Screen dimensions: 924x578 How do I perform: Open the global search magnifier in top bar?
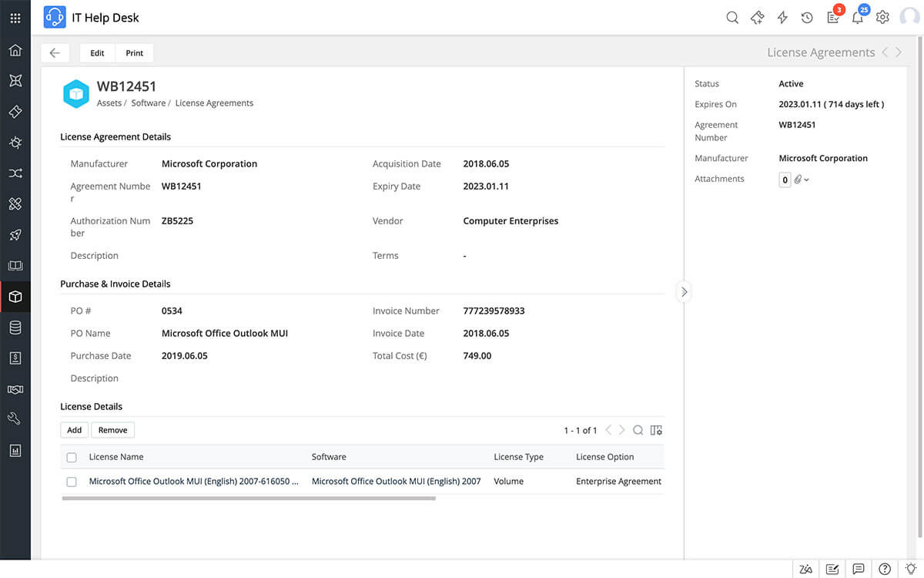pos(731,17)
